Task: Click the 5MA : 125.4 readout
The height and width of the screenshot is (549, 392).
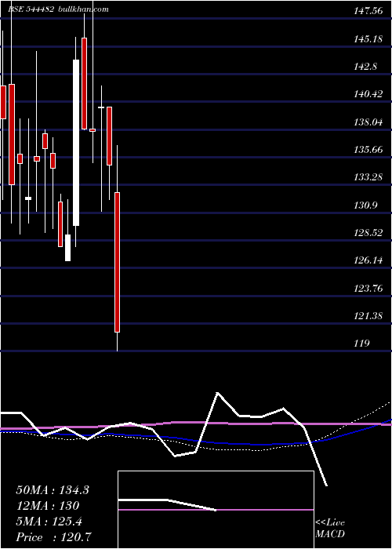Action: click(x=49, y=522)
